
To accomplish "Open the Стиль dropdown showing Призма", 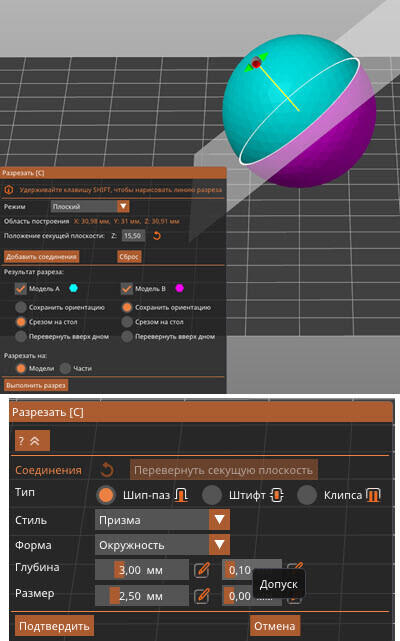I will coord(162,520).
